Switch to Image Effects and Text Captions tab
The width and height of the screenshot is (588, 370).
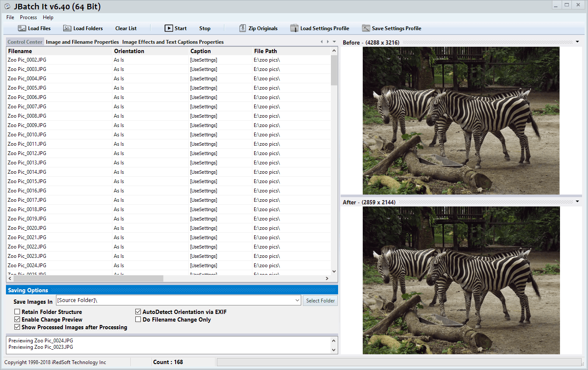pyautogui.click(x=173, y=42)
